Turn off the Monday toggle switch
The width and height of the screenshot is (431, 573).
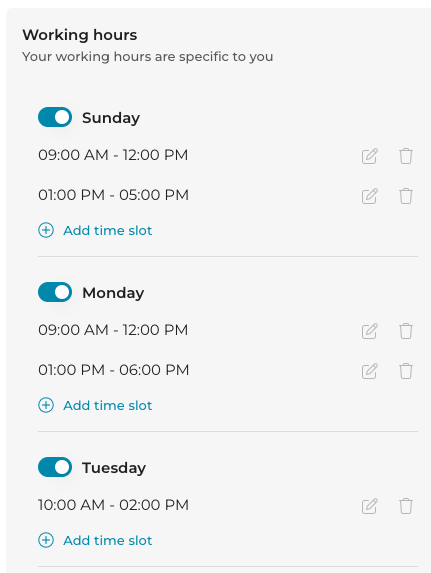pyautogui.click(x=55, y=292)
